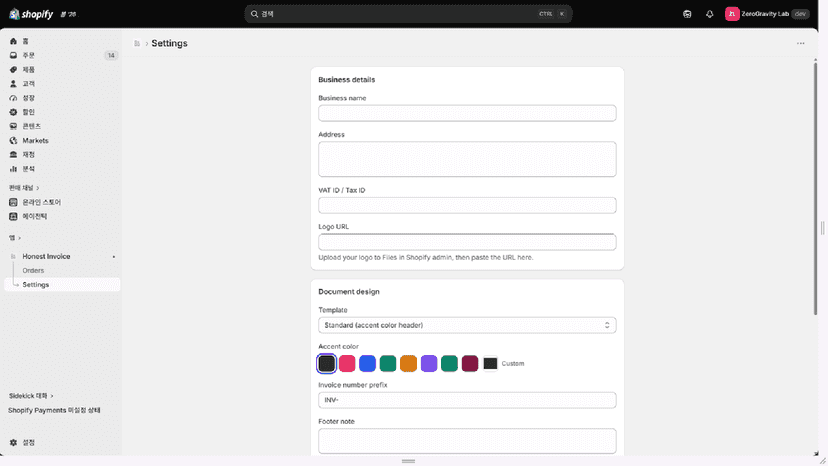Select the blue accent color swatch

(x=368, y=364)
